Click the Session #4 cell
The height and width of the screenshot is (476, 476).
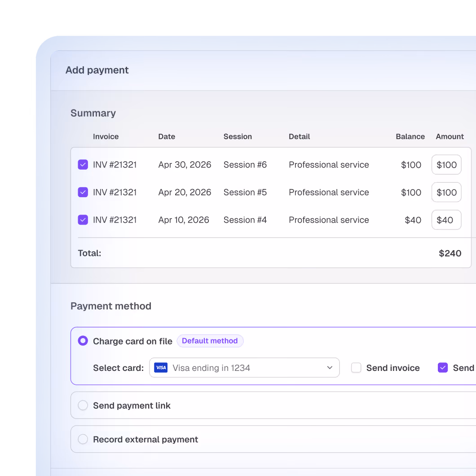coord(245,220)
